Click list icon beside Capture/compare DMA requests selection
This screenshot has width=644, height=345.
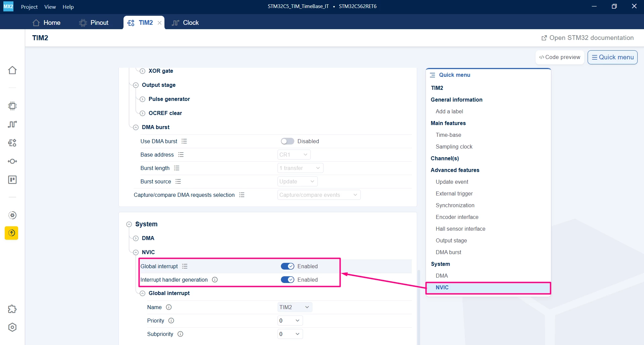coord(242,195)
